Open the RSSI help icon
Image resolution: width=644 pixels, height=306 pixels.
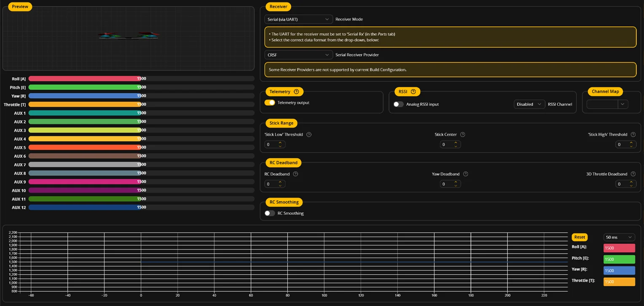tap(413, 92)
